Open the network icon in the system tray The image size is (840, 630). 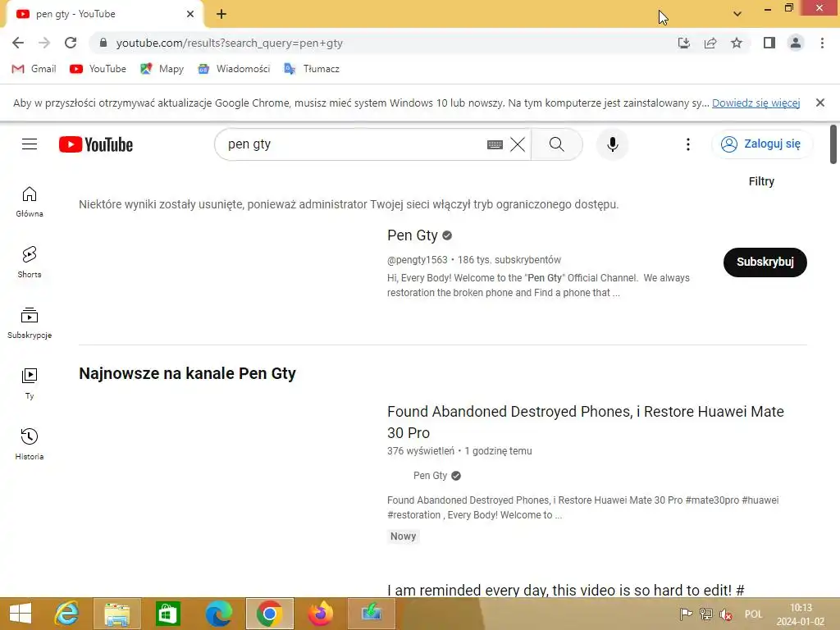706,614
